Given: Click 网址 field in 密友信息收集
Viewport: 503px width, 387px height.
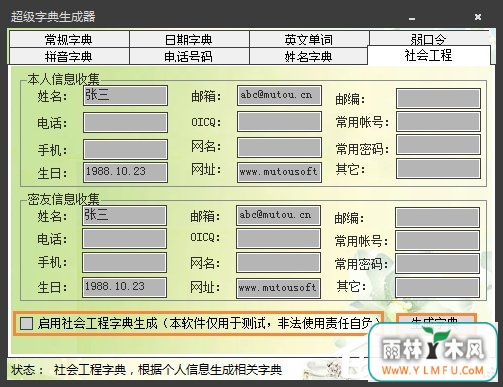Looking at the screenshot, I should [279, 288].
